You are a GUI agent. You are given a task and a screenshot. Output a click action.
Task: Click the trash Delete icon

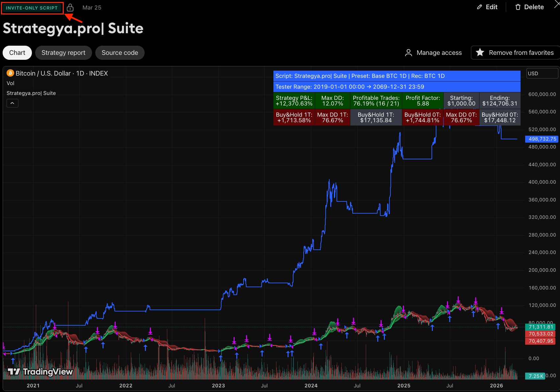click(518, 7)
